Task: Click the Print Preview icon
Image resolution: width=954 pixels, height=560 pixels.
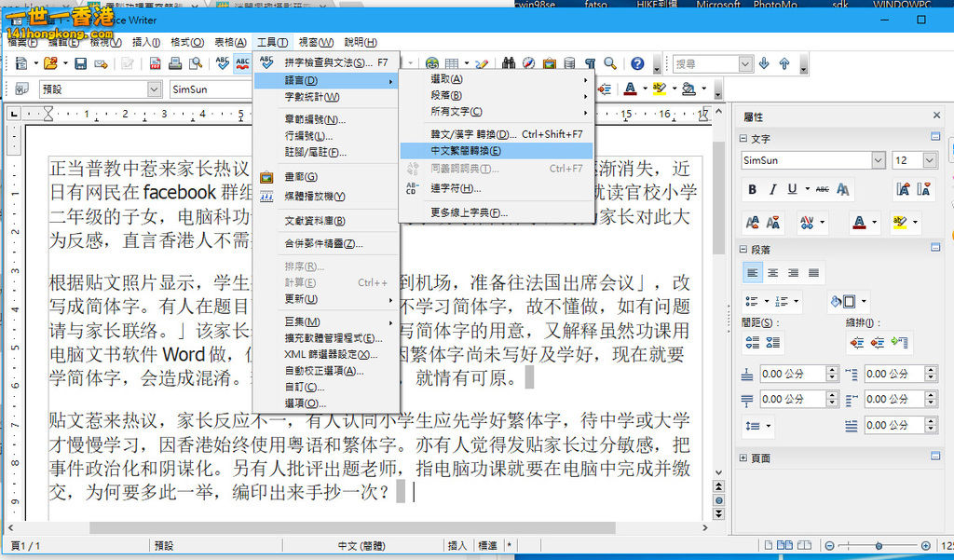Action: click(196, 63)
